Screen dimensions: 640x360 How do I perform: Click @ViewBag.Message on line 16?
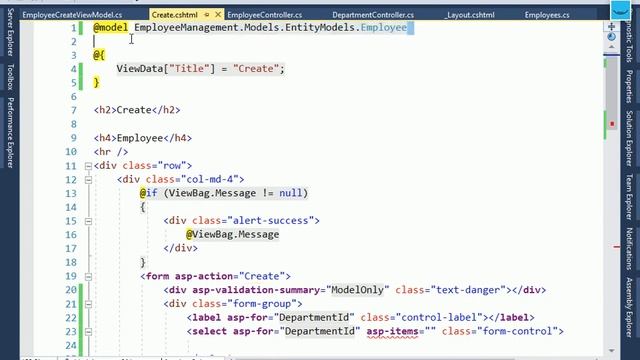[x=233, y=235]
